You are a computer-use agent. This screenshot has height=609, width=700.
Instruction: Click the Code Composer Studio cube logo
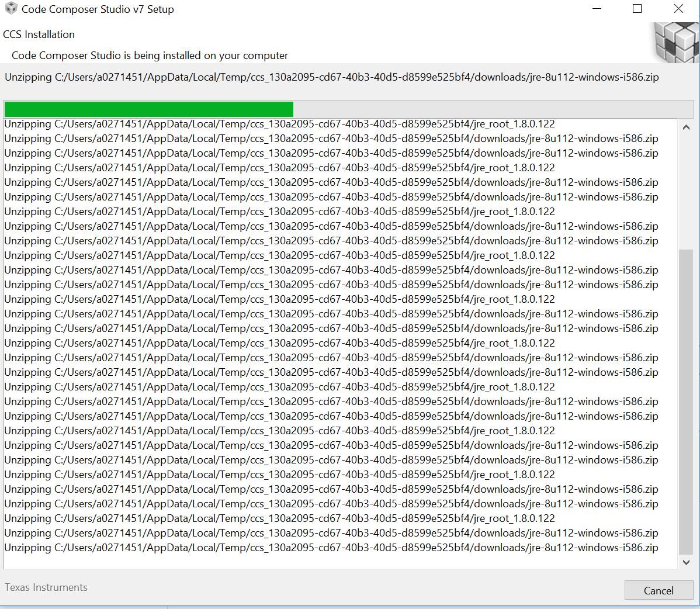point(677,43)
